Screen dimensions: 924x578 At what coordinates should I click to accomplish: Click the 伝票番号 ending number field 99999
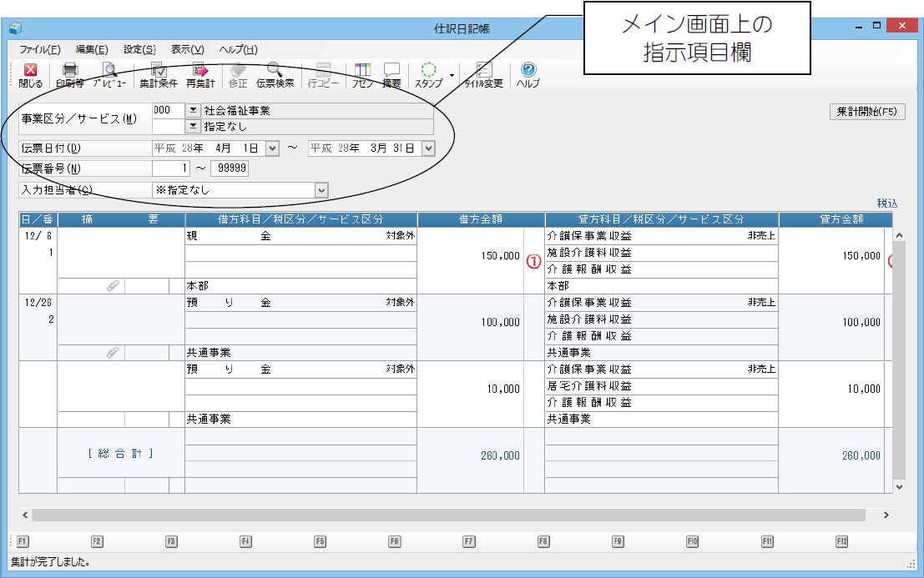(230, 168)
